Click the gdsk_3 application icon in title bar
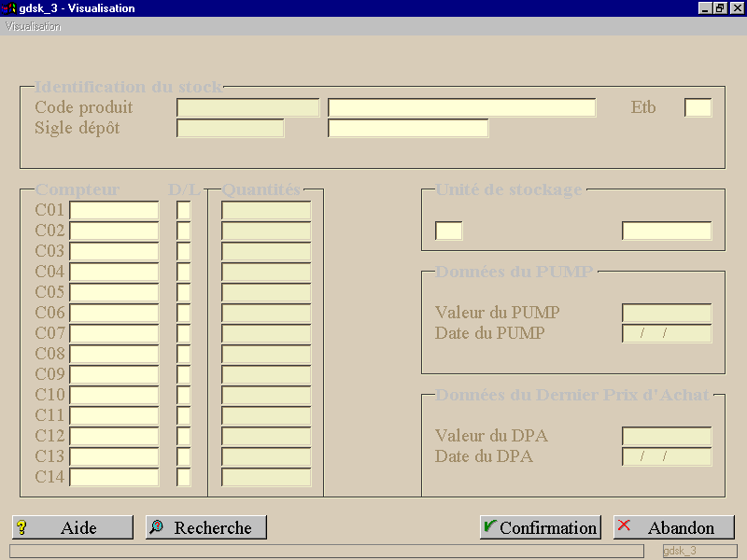Screen dimensions: 747x560 pyautogui.click(x=8, y=8)
